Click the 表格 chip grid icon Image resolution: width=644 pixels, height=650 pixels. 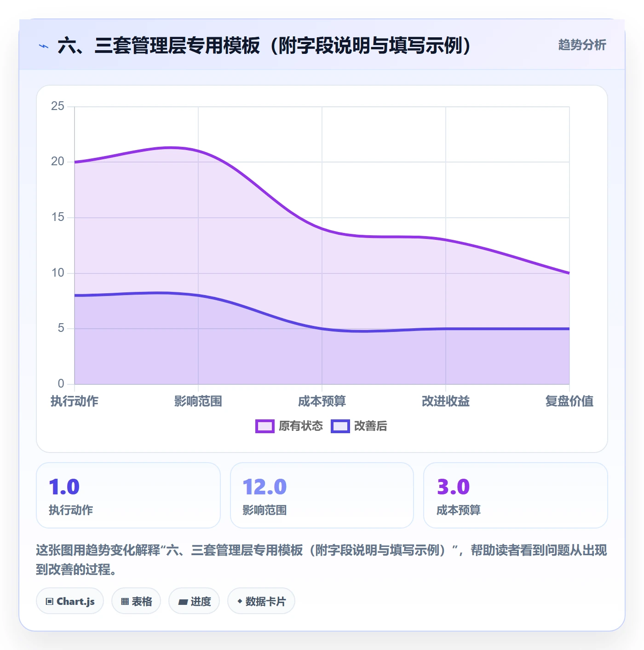[125, 601]
